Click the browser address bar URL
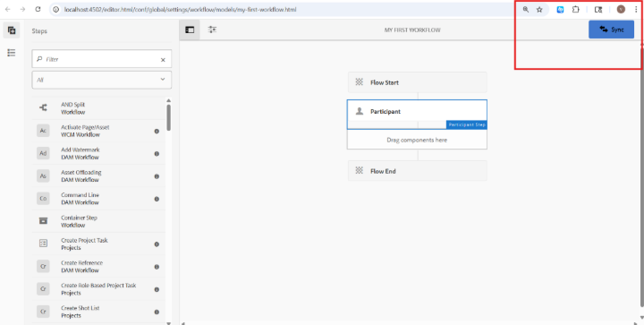 [x=180, y=10]
